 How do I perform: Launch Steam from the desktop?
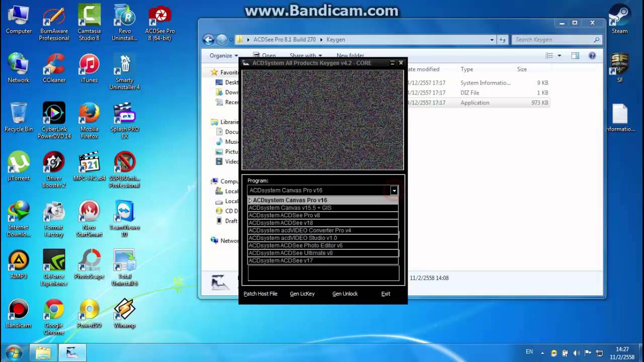[x=619, y=20]
